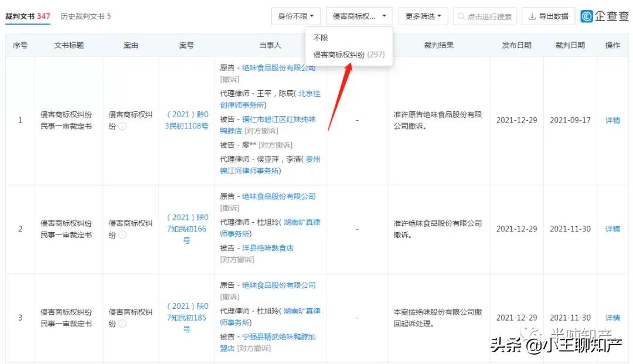Click result text 准许原告绝味食品股份有限公司撤诉
This screenshot has width=633, height=364.
(x=438, y=120)
